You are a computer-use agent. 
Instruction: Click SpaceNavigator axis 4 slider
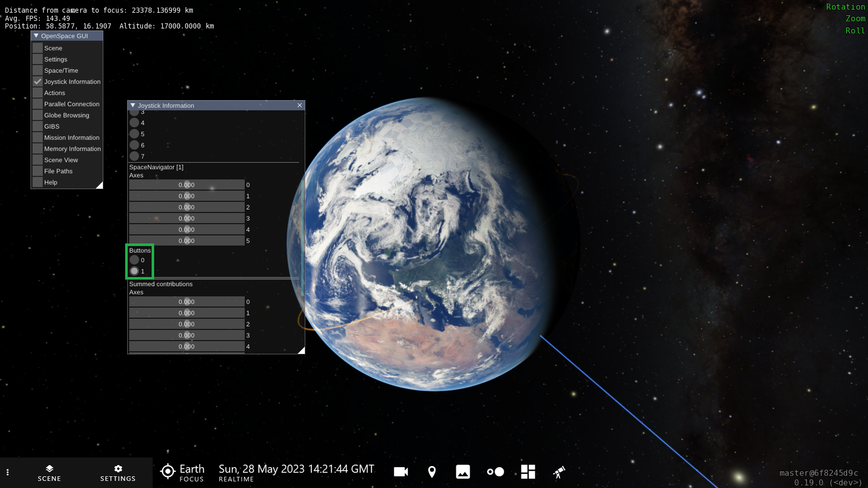click(x=187, y=229)
